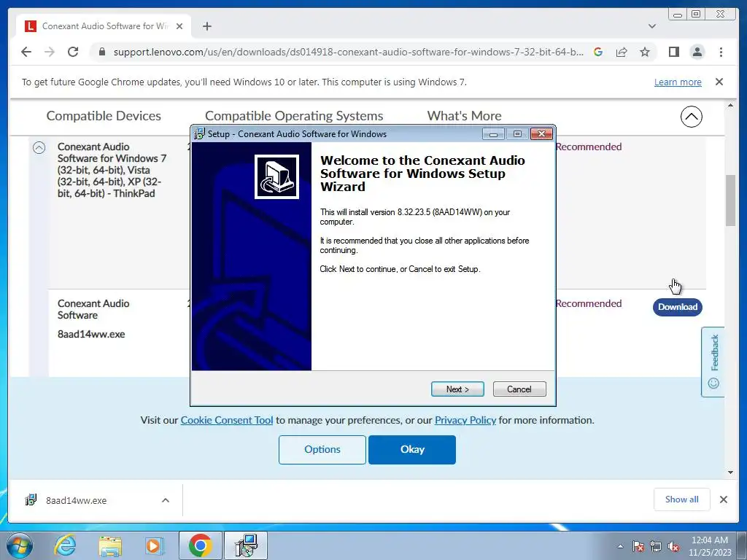Launch Internet Explorer from the taskbar
This screenshot has height=560, width=747.
(65, 545)
